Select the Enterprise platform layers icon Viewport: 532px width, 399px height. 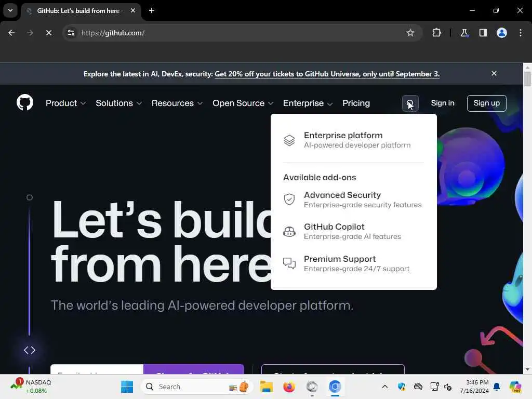(289, 140)
